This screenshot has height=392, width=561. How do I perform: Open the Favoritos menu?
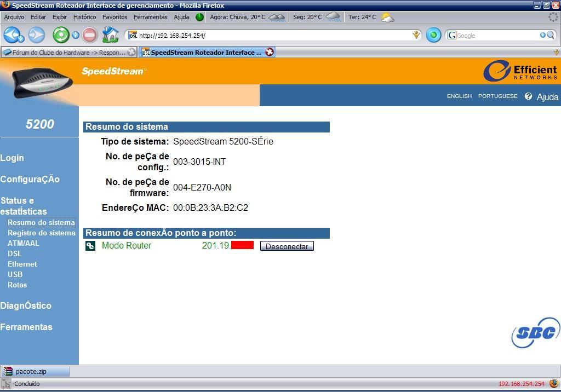pos(115,17)
